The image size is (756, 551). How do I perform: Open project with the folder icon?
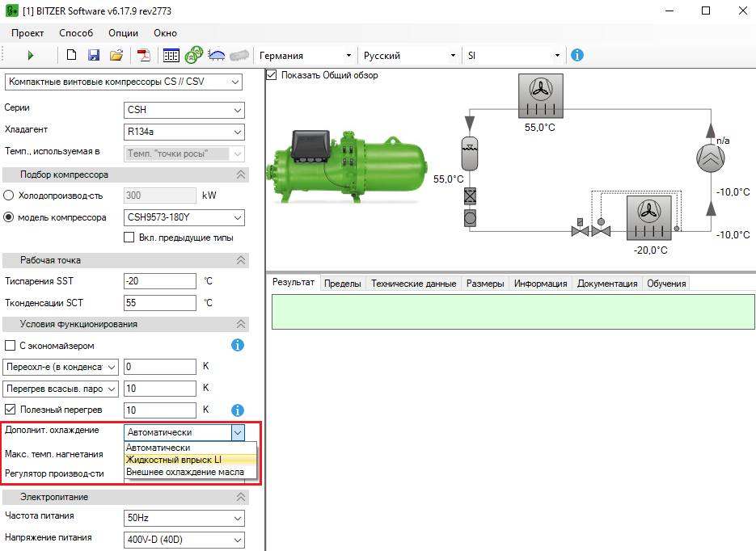[x=116, y=56]
